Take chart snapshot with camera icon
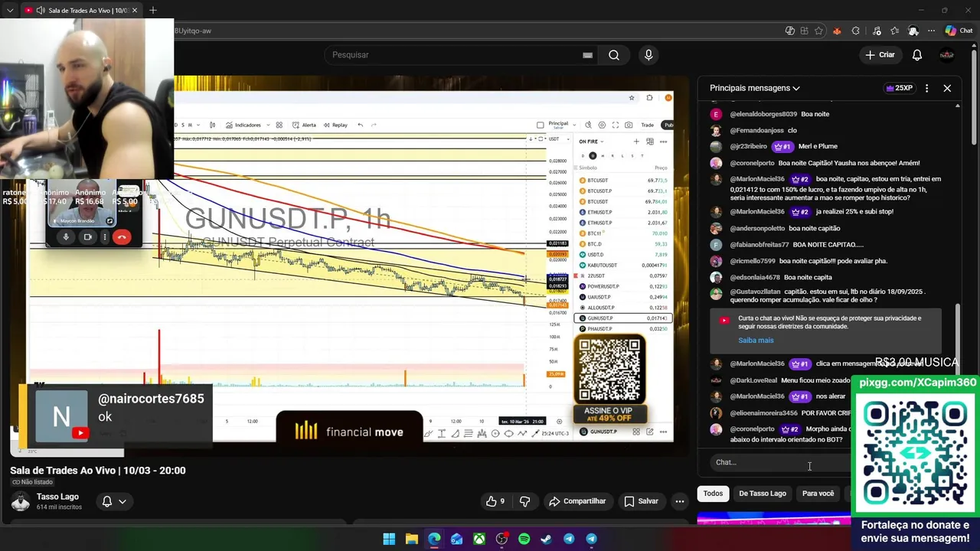This screenshot has height=551, width=980. coord(629,125)
